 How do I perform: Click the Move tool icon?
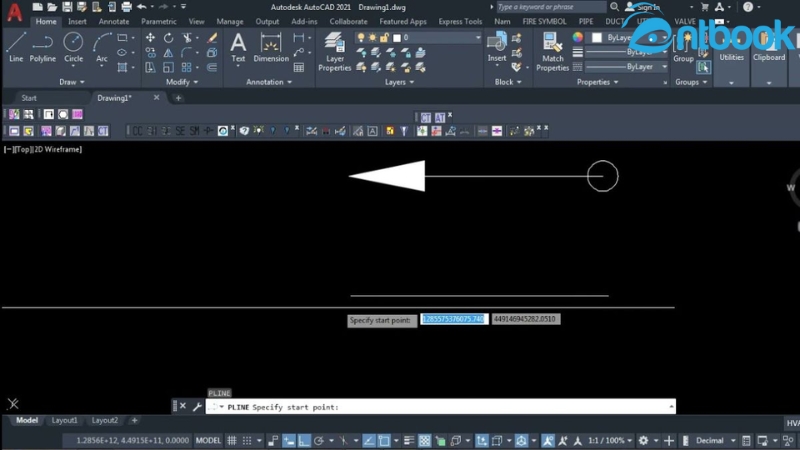pyautogui.click(x=151, y=38)
